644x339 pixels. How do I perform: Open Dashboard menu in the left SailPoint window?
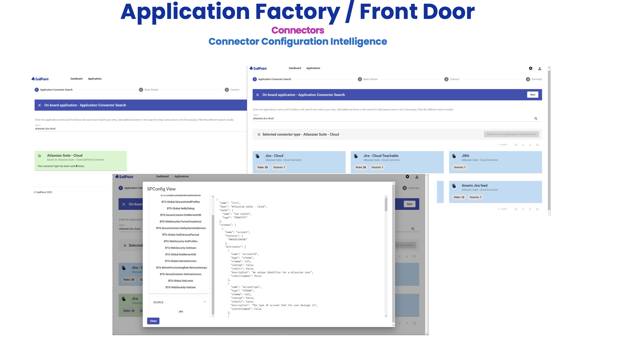point(76,79)
